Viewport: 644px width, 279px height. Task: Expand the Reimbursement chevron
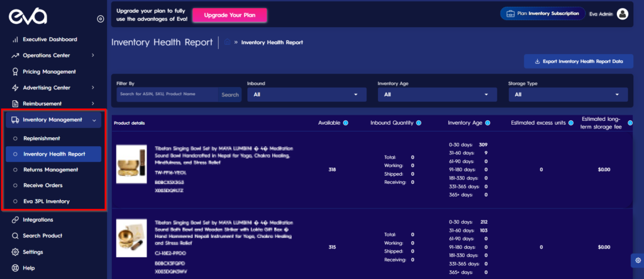coord(93,104)
